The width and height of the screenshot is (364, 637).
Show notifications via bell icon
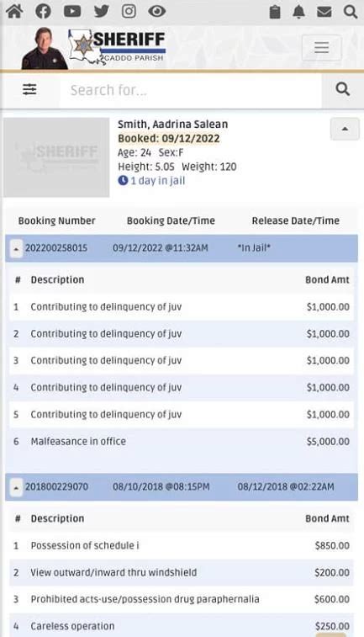[x=298, y=12]
